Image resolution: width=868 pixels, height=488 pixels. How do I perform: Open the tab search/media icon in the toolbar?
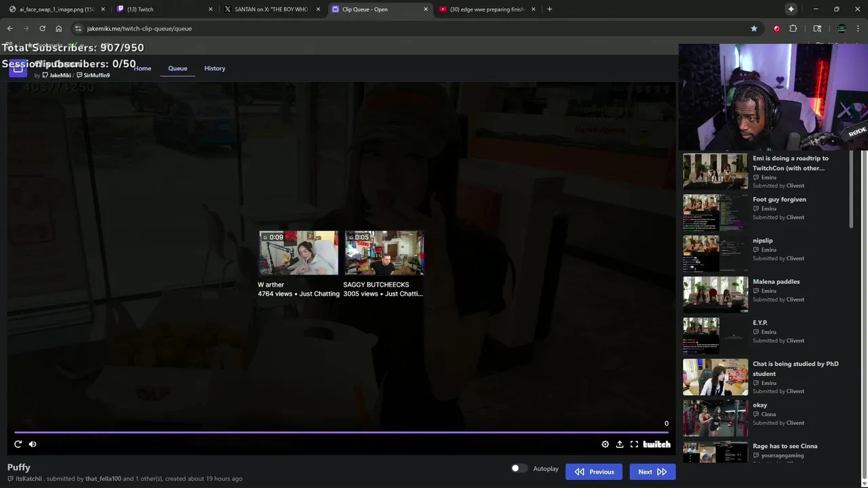(x=817, y=28)
